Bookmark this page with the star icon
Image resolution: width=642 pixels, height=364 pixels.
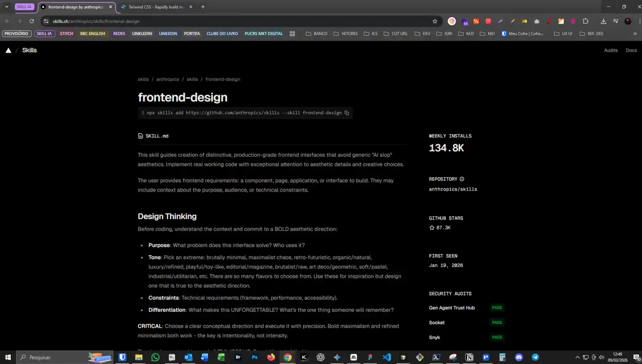[435, 21]
